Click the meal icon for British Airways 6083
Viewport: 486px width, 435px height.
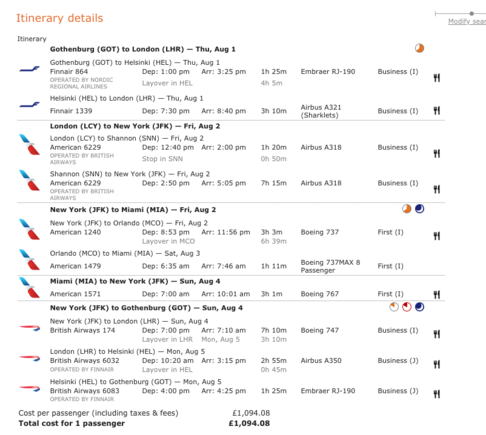437,394
